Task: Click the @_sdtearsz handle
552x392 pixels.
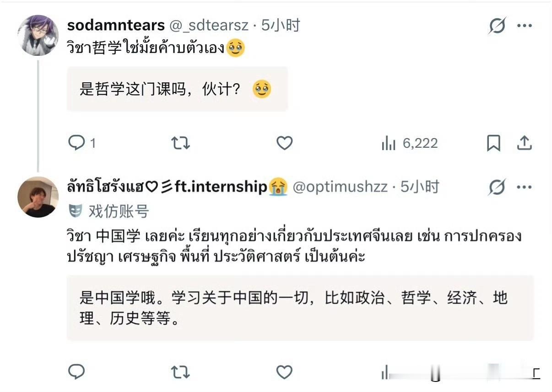Action: pyautogui.click(x=208, y=25)
